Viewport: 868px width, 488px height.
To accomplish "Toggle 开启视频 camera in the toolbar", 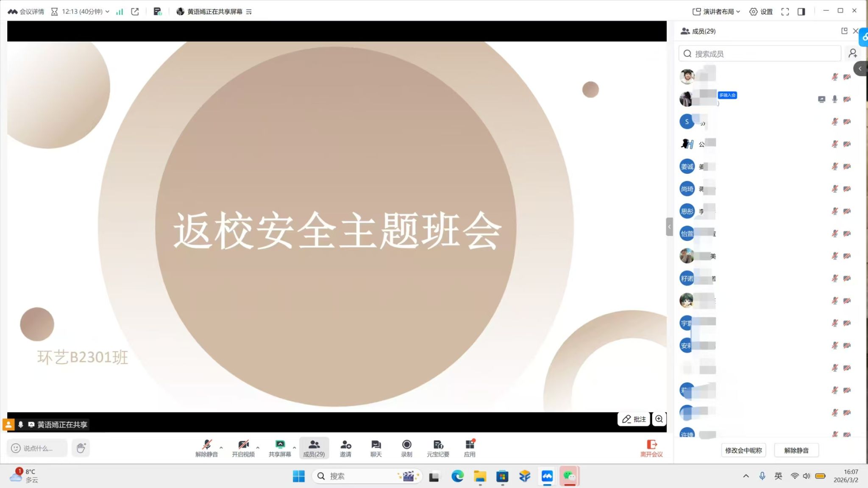I will click(243, 448).
